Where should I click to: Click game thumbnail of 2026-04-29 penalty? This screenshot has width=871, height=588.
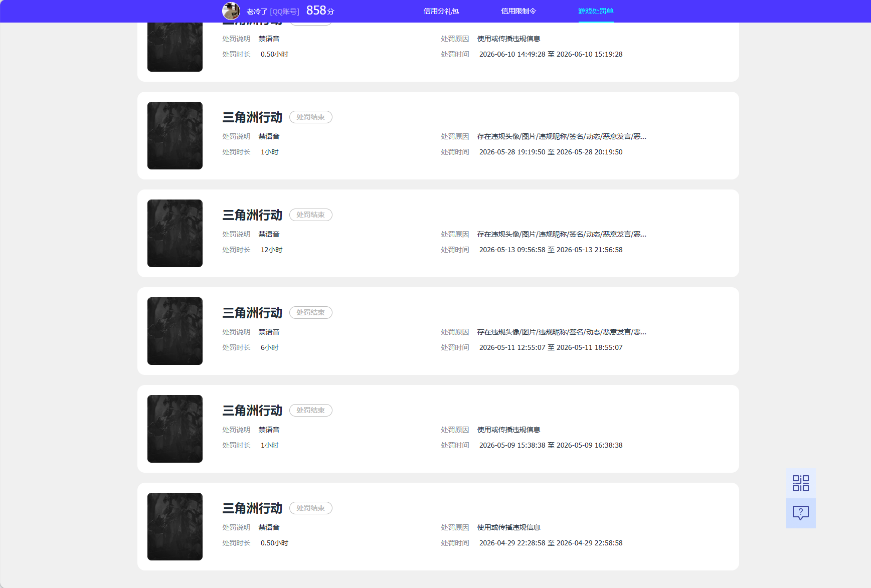pyautogui.click(x=175, y=526)
